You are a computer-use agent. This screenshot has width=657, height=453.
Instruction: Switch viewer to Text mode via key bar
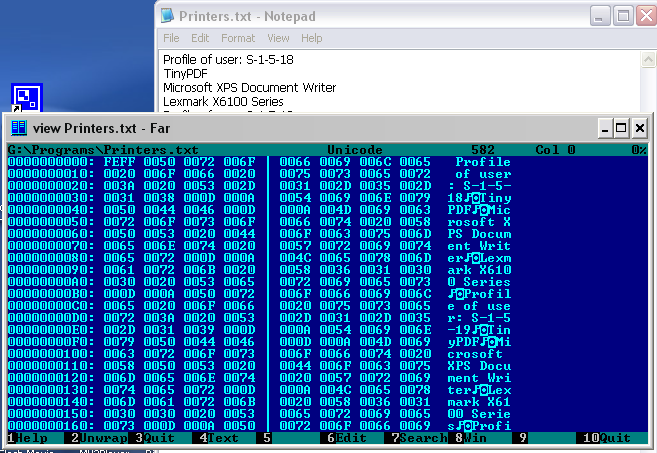coord(223,438)
